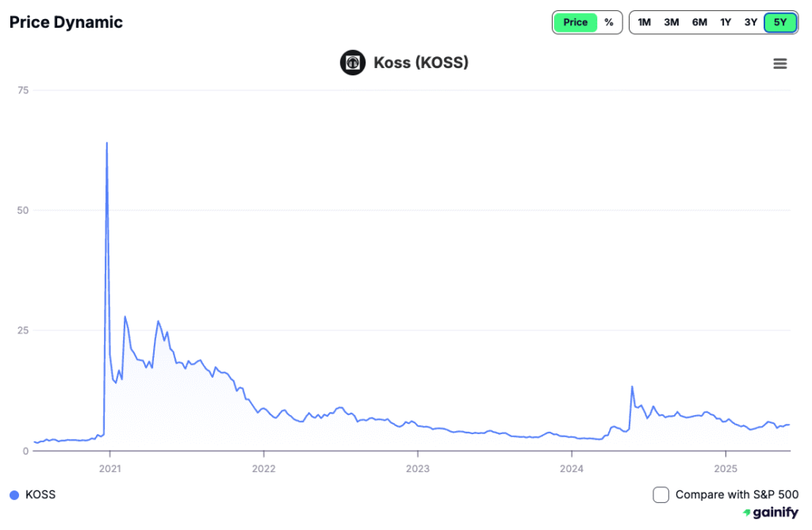This screenshot has height=530, width=812.
Task: Open the chart hamburger menu
Action: pyautogui.click(x=780, y=63)
